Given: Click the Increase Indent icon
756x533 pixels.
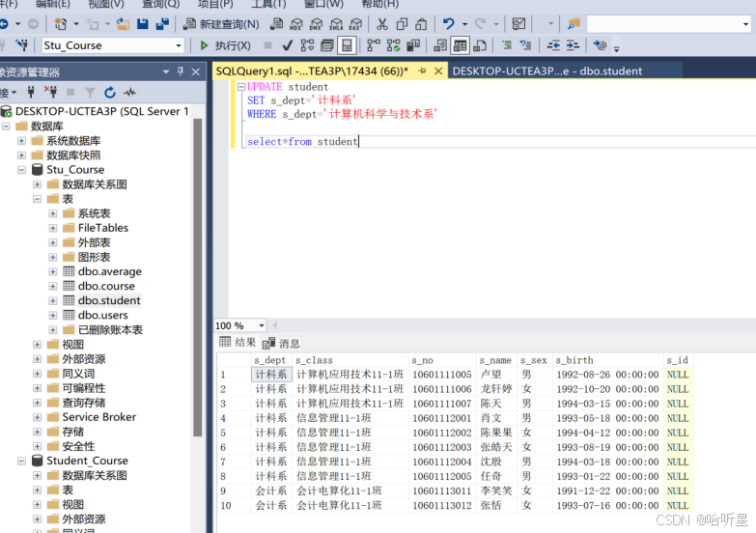Looking at the screenshot, I should tap(573, 45).
